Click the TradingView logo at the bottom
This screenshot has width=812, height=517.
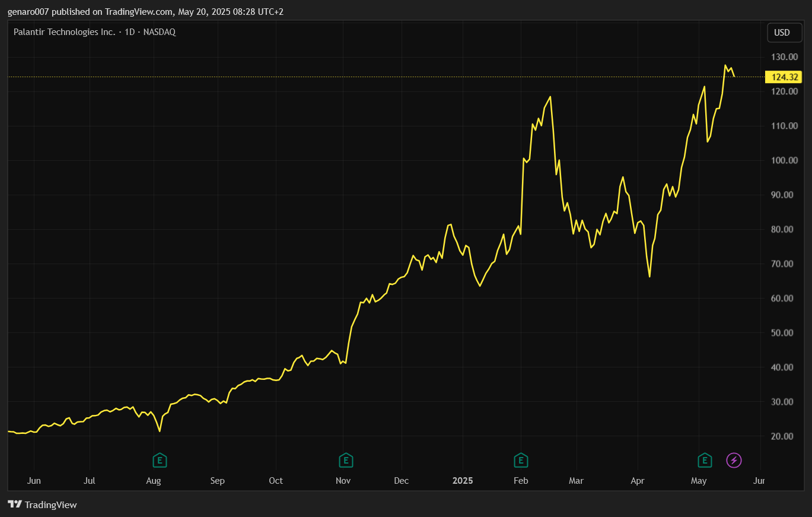tap(42, 505)
